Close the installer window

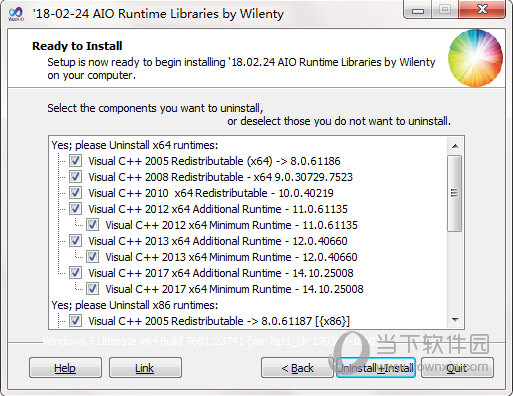coord(482,10)
